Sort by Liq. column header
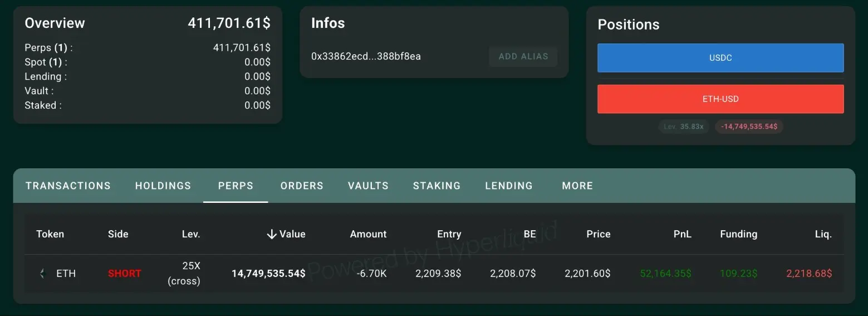868x316 pixels. coord(823,234)
